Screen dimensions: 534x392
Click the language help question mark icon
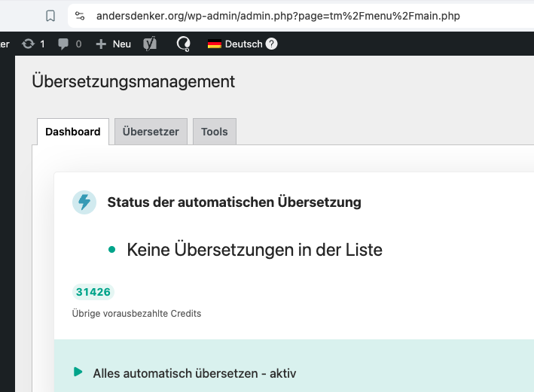click(271, 44)
